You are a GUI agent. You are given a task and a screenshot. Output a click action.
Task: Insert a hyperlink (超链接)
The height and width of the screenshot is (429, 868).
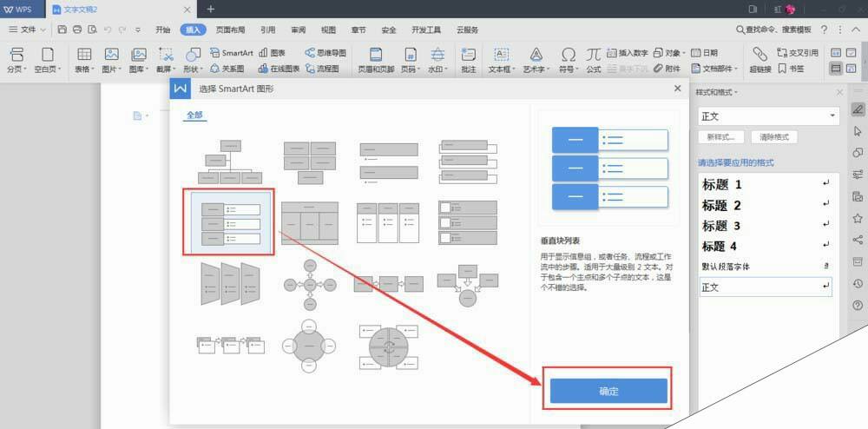coord(760,61)
